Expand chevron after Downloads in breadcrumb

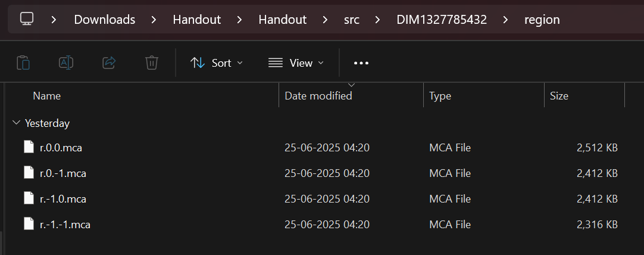click(x=154, y=19)
